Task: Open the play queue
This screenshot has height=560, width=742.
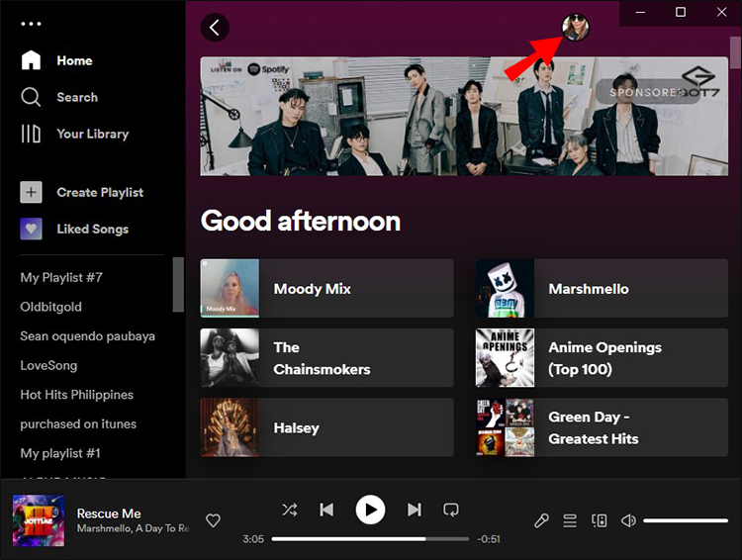Action: [x=570, y=520]
